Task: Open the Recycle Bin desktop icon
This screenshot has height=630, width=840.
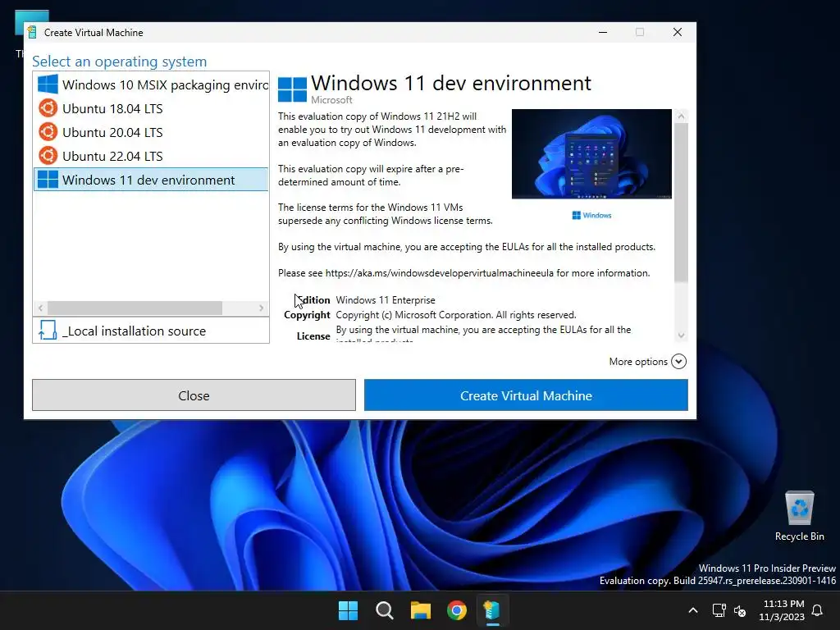Action: pyautogui.click(x=799, y=516)
